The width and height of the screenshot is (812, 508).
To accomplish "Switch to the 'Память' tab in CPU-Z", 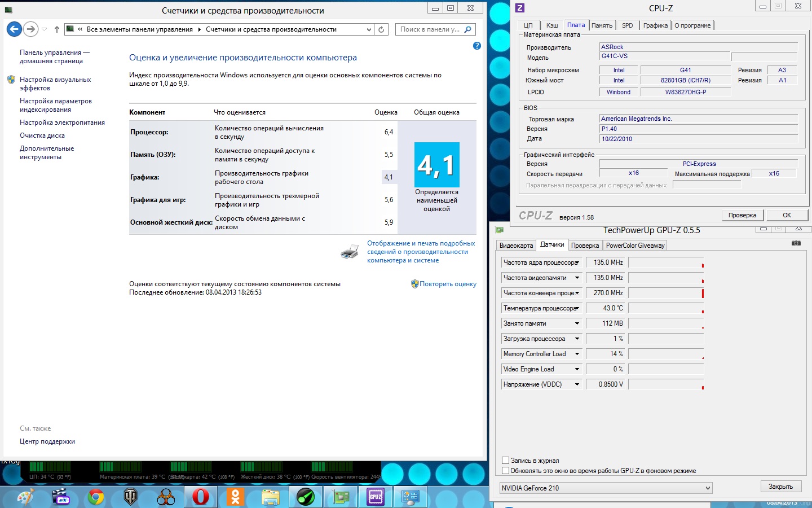I will point(602,25).
